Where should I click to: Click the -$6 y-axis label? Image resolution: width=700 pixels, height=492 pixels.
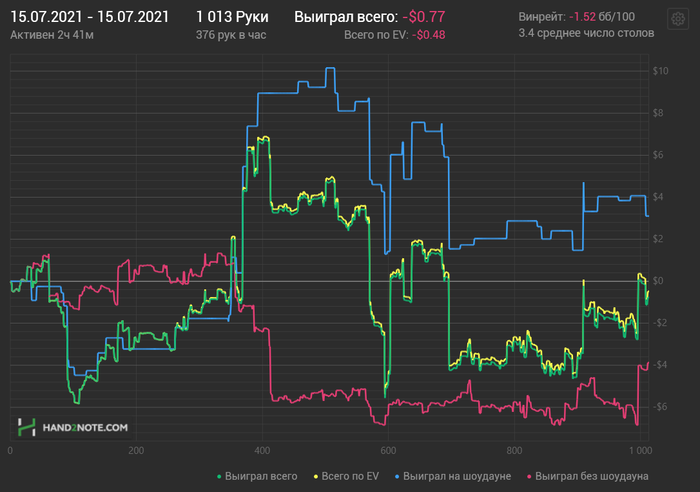pyautogui.click(x=660, y=407)
